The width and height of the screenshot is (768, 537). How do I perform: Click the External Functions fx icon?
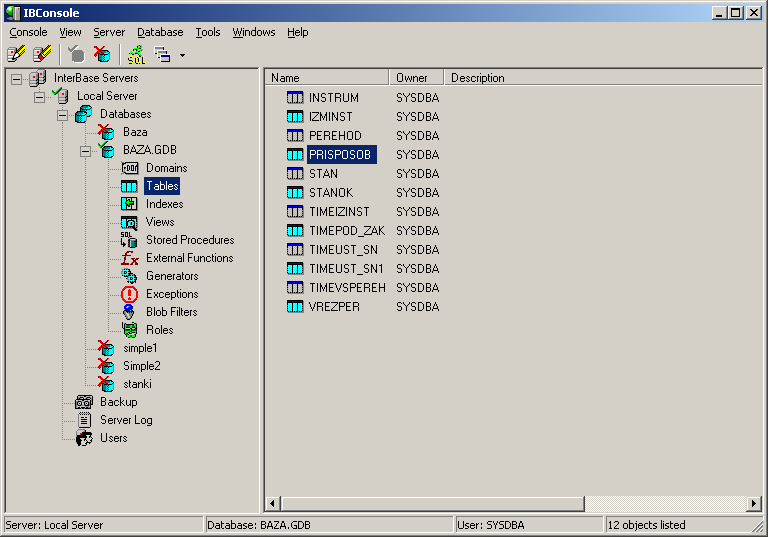coord(130,258)
